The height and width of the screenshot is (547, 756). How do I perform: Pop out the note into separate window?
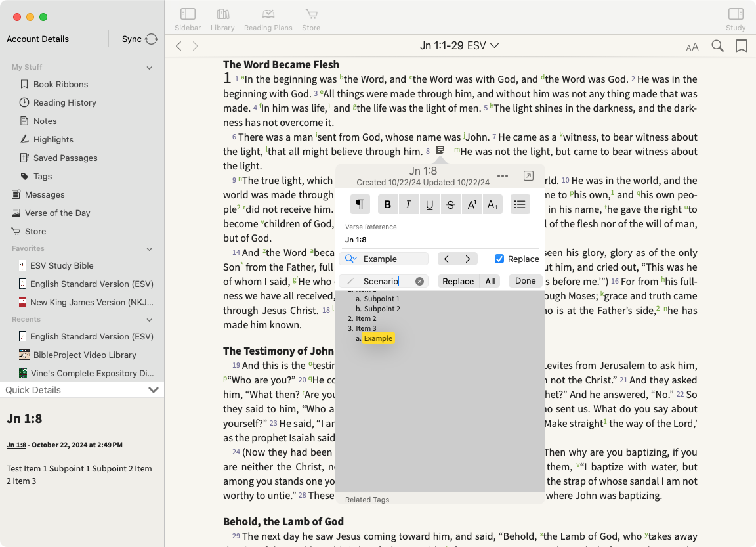pos(528,176)
